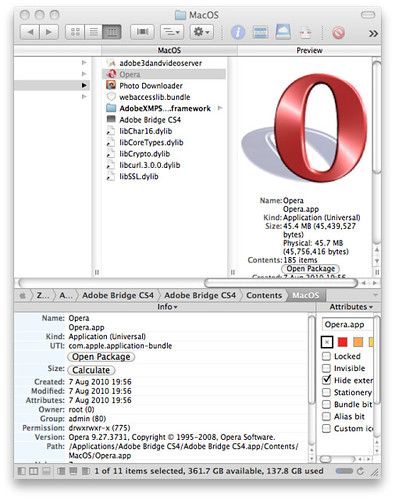395x500 pixels.
Task: Expand the AdobeXMPS framework folder arrow
Action: coord(220,108)
